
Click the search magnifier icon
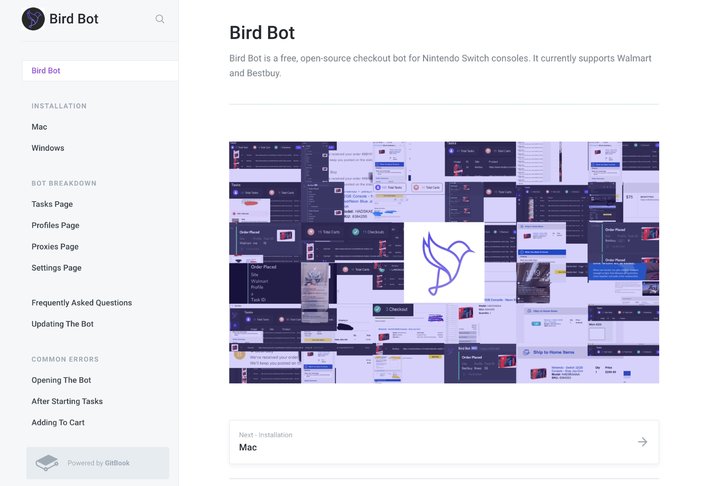159,19
